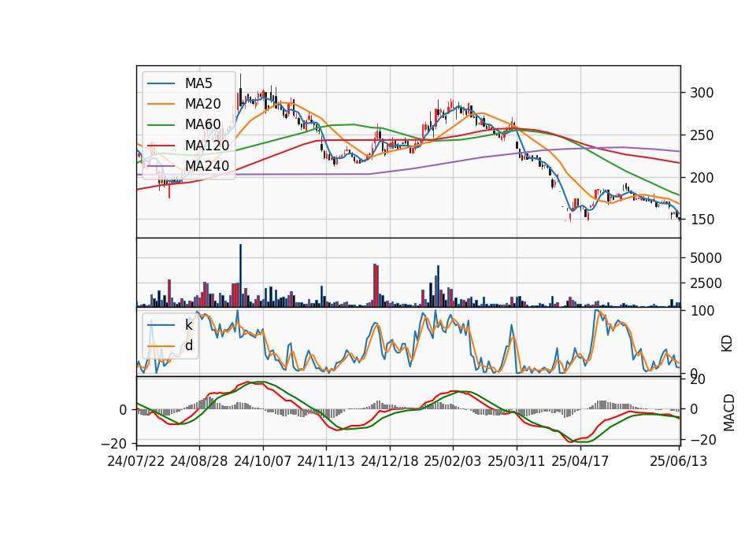Select the 25/04/17 date label

(x=580, y=461)
